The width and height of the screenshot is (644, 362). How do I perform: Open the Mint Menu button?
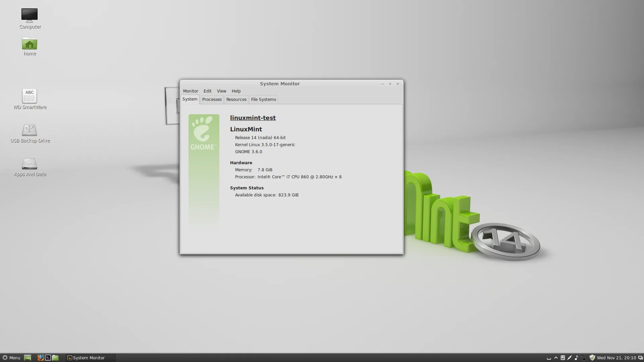[11, 358]
